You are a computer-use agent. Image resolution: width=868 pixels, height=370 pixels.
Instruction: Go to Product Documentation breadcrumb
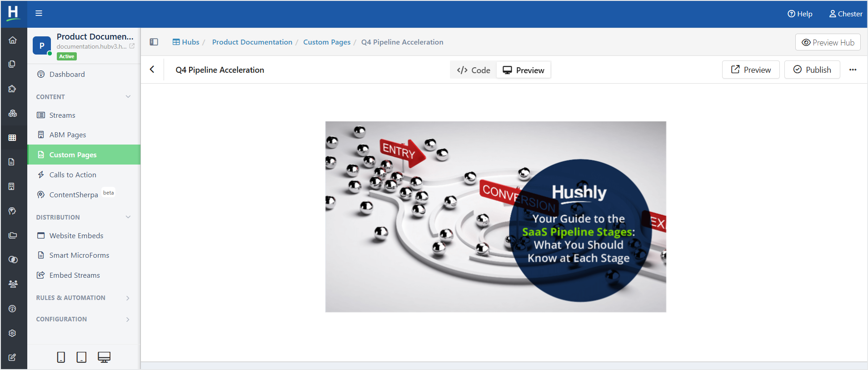tap(252, 42)
